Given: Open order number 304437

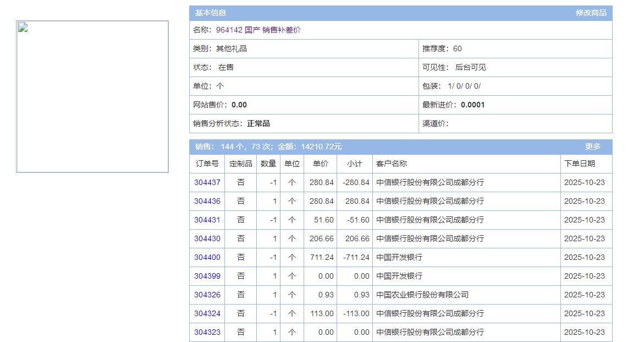Looking at the screenshot, I should pyautogui.click(x=207, y=182).
